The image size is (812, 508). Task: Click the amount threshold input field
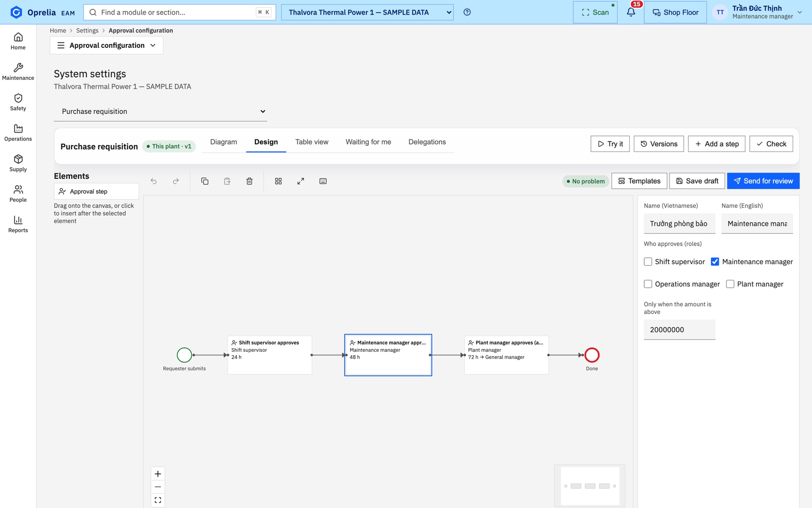pyautogui.click(x=679, y=330)
